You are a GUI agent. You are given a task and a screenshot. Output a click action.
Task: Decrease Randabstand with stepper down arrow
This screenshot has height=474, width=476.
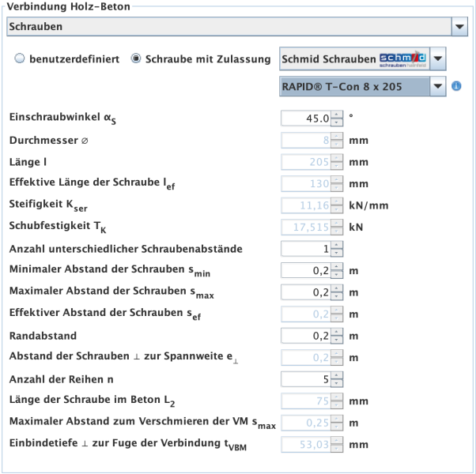click(x=337, y=340)
